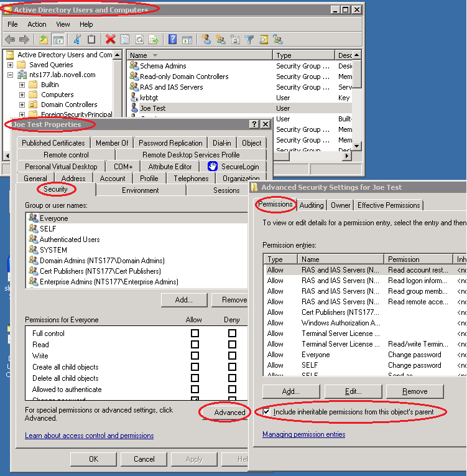Check Deny for Read permission
This screenshot has height=476, width=467.
[232, 344]
